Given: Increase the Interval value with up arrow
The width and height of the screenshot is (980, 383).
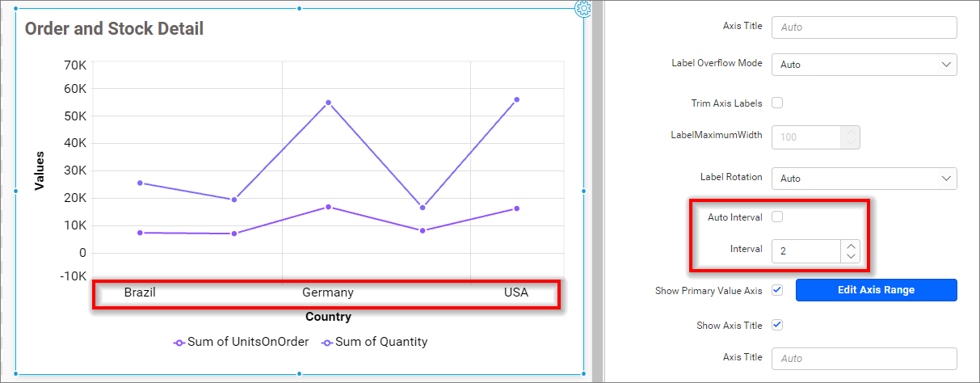Looking at the screenshot, I should tap(850, 246).
